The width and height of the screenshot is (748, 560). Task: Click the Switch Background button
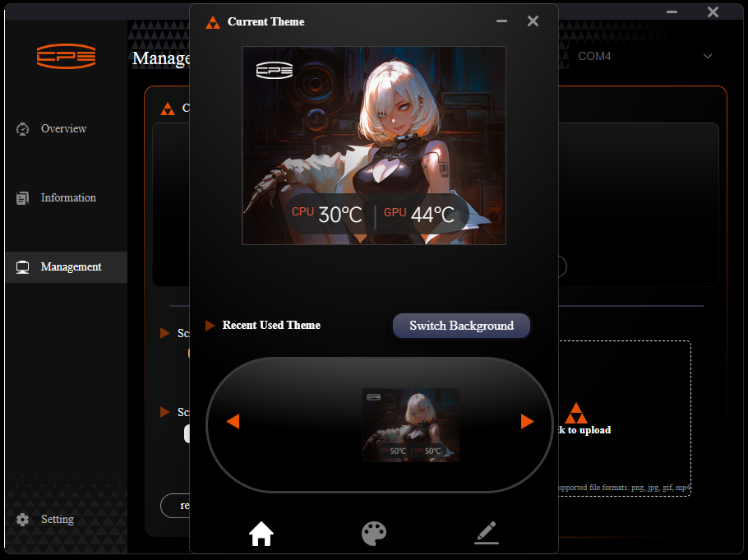point(461,326)
